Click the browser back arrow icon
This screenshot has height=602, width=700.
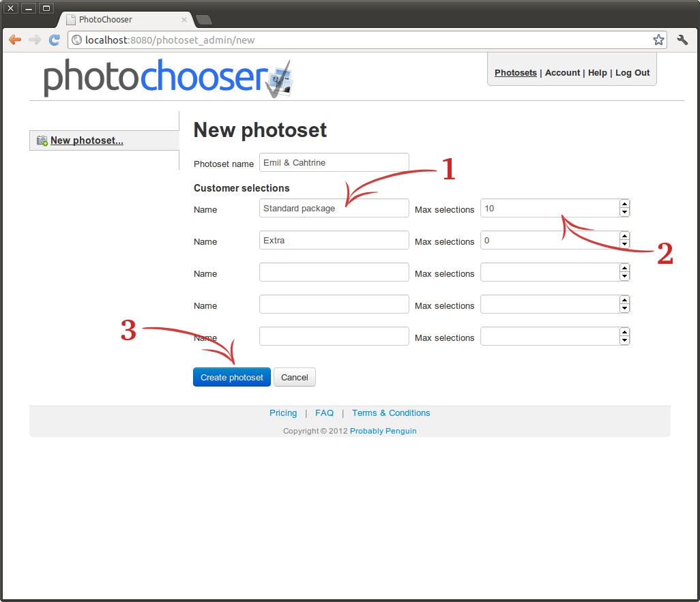(x=15, y=40)
